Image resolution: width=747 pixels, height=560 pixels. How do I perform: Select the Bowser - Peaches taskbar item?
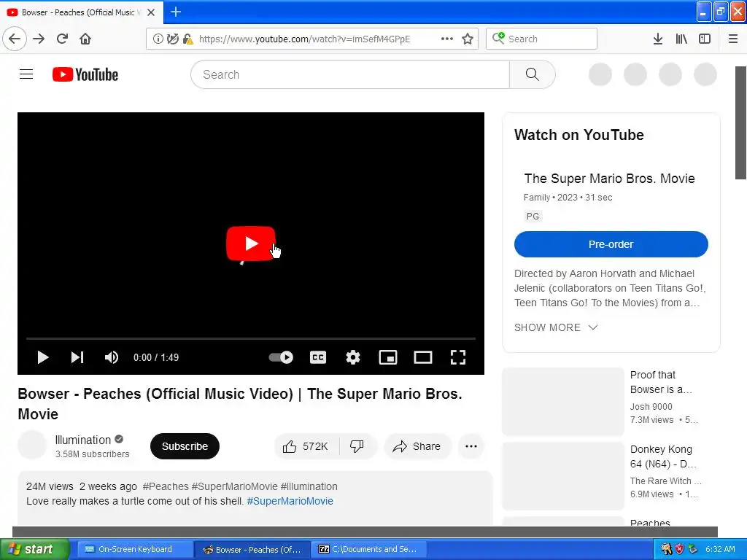(253, 549)
